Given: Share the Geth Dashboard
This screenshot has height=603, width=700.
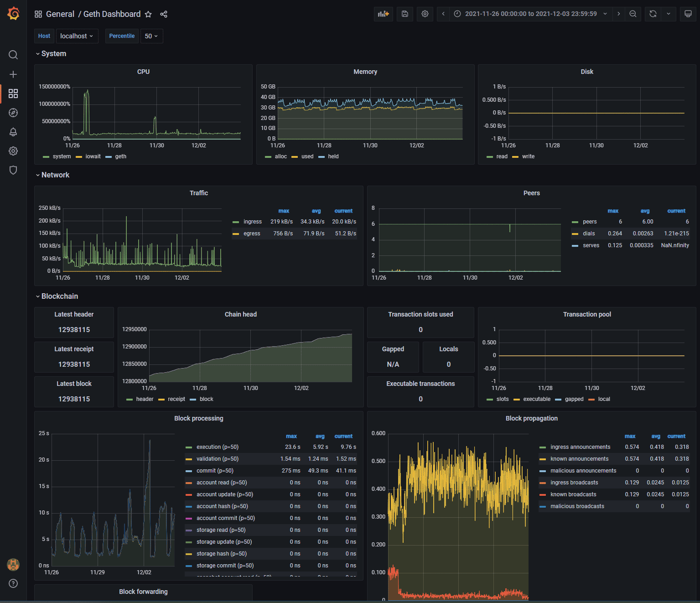Looking at the screenshot, I should coord(163,14).
